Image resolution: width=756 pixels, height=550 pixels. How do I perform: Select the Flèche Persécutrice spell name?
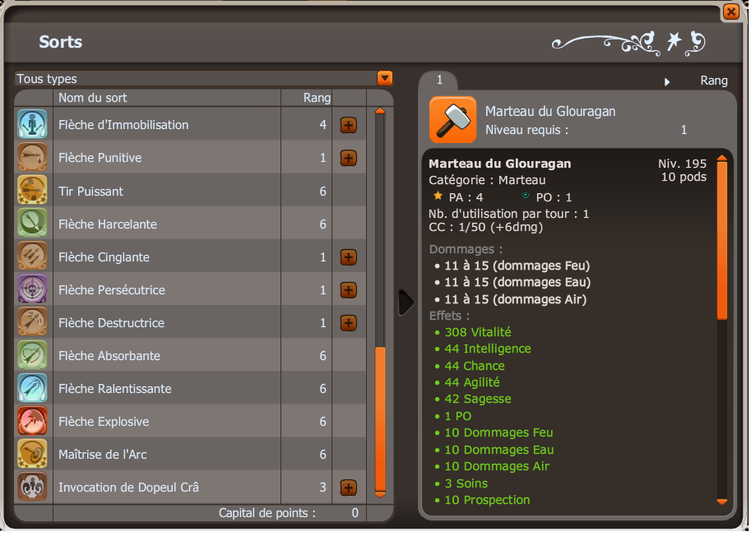pyautogui.click(x=111, y=289)
